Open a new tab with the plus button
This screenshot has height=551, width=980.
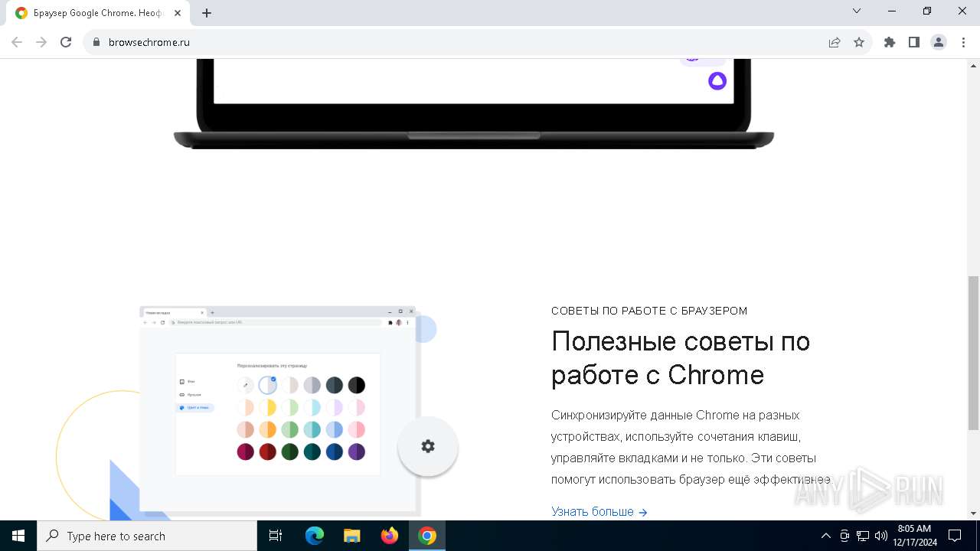[207, 13]
